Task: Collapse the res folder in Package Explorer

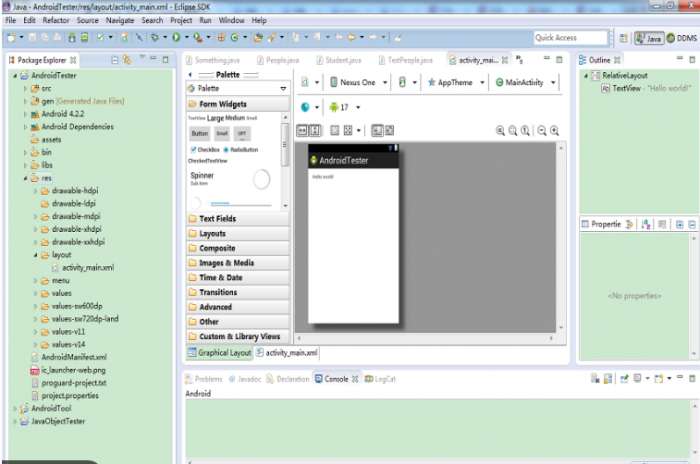Action: coord(25,178)
